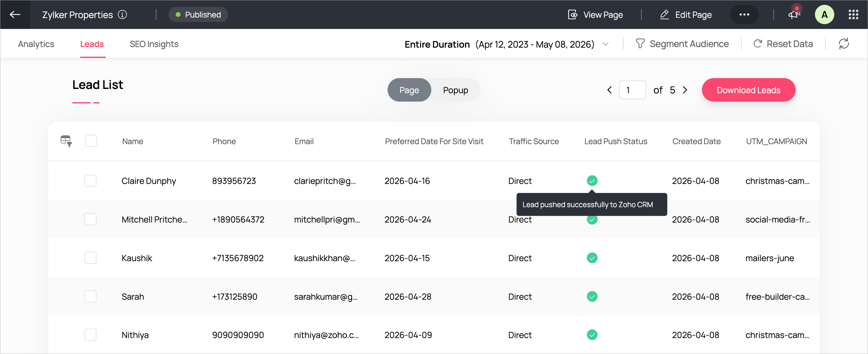868x354 pixels.
Task: Open the apps grid launcher icon
Action: click(853, 14)
